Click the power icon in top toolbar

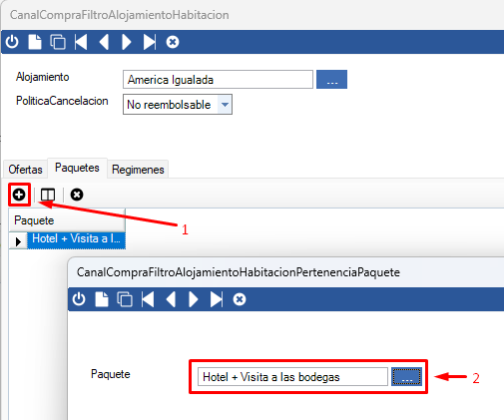[12, 42]
